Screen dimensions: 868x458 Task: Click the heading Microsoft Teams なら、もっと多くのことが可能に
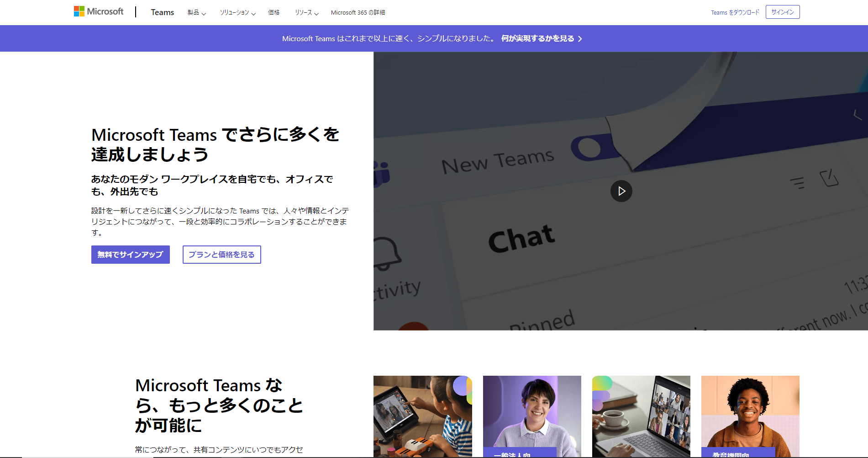[x=219, y=405]
